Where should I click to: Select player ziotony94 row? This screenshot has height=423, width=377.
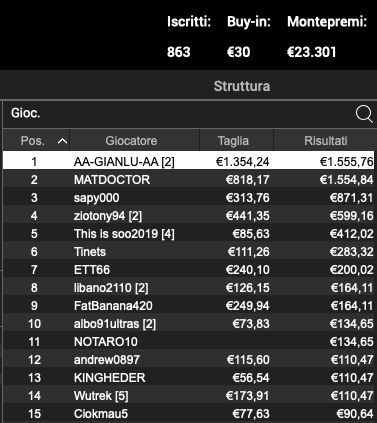(190, 216)
